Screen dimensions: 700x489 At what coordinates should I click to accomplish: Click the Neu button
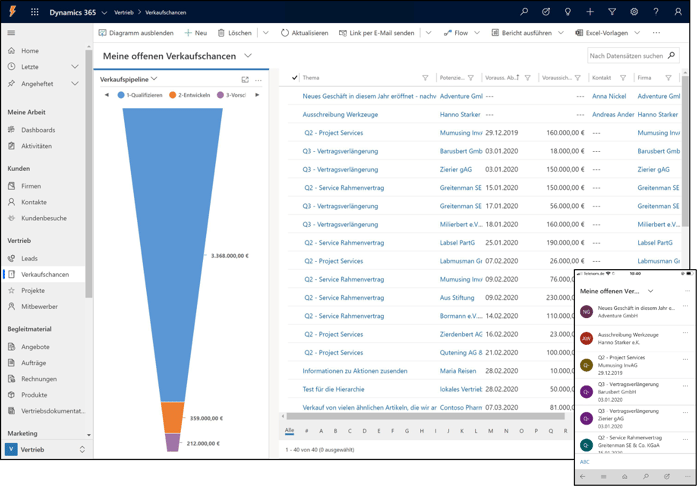[x=196, y=33]
